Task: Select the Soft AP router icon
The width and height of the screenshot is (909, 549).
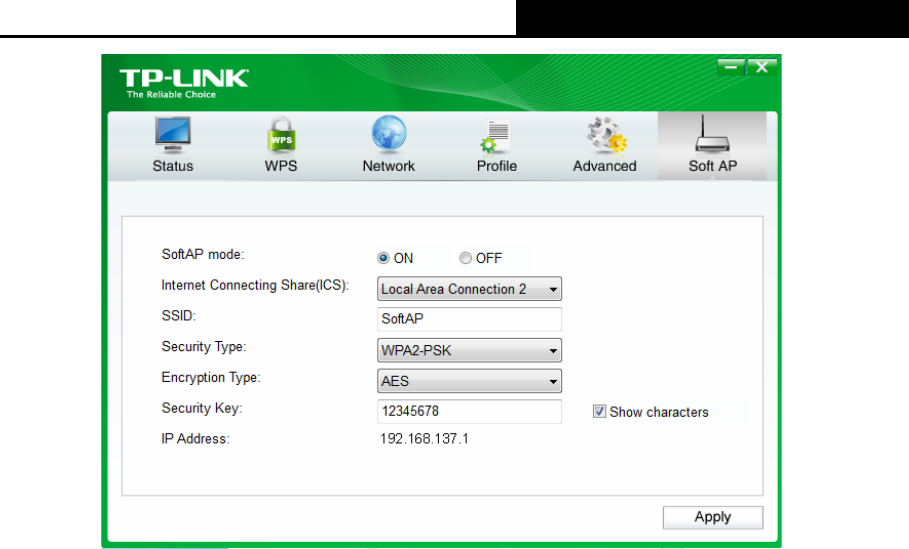Action: (x=712, y=134)
